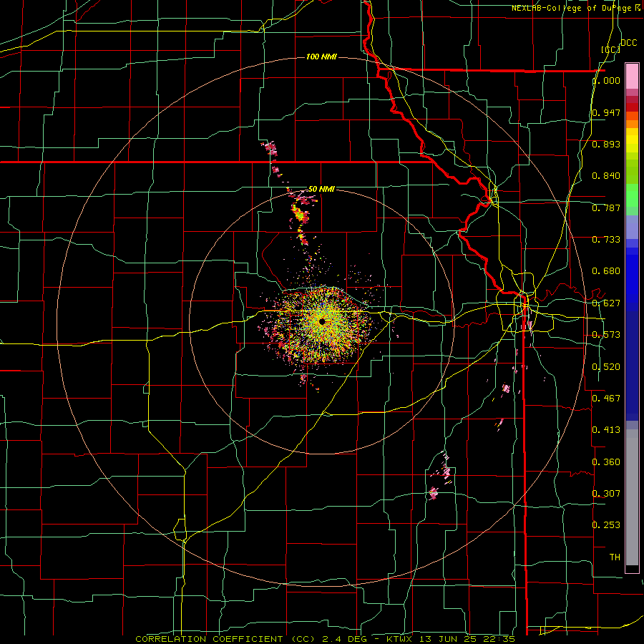644x644 pixels.
Task: Click the 0.520 value on the color scale
Action: [606, 367]
